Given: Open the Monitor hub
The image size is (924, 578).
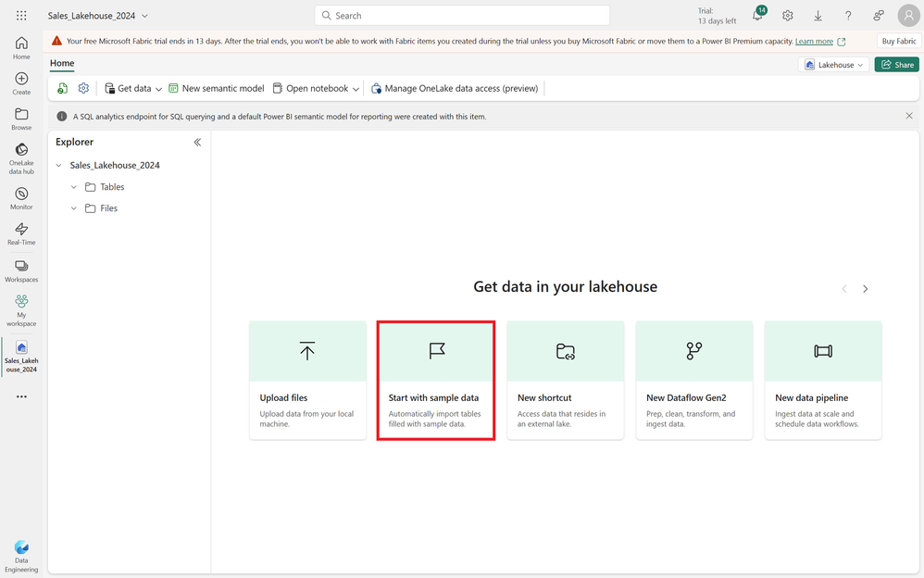Looking at the screenshot, I should (21, 198).
